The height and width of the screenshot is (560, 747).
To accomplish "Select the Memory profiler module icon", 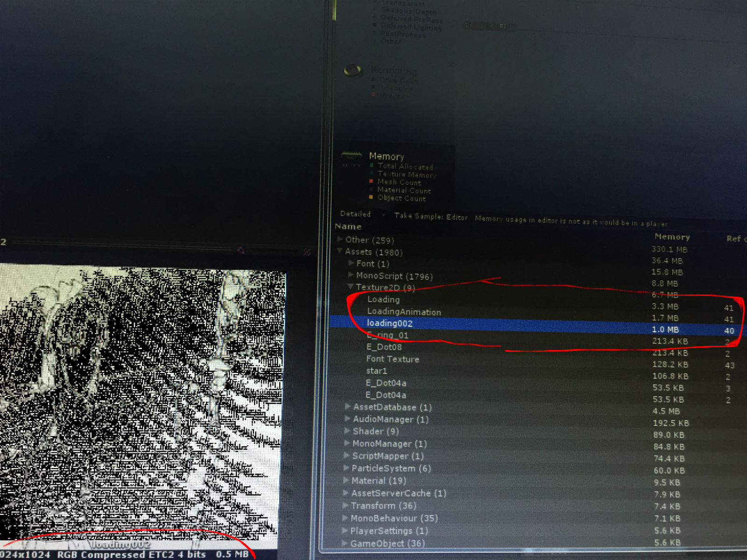I will coord(352,155).
